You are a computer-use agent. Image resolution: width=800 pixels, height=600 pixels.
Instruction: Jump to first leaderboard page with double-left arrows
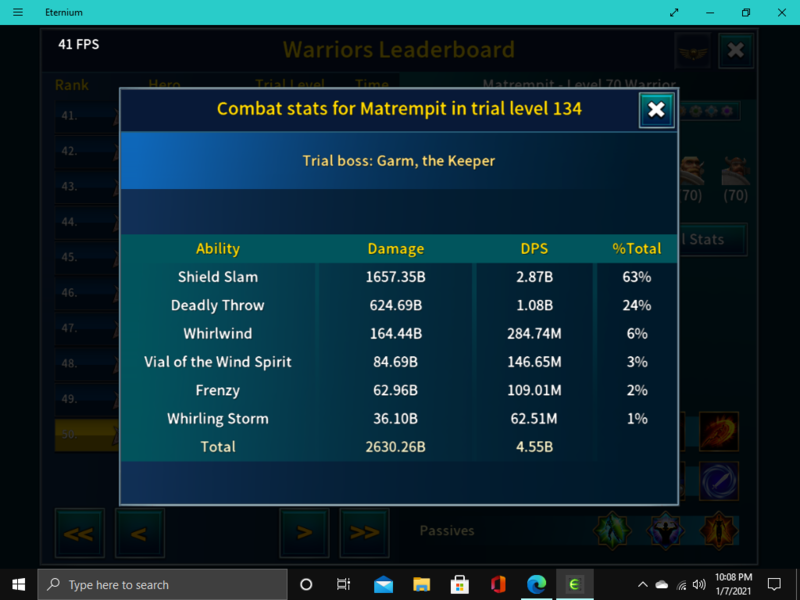pos(78,533)
